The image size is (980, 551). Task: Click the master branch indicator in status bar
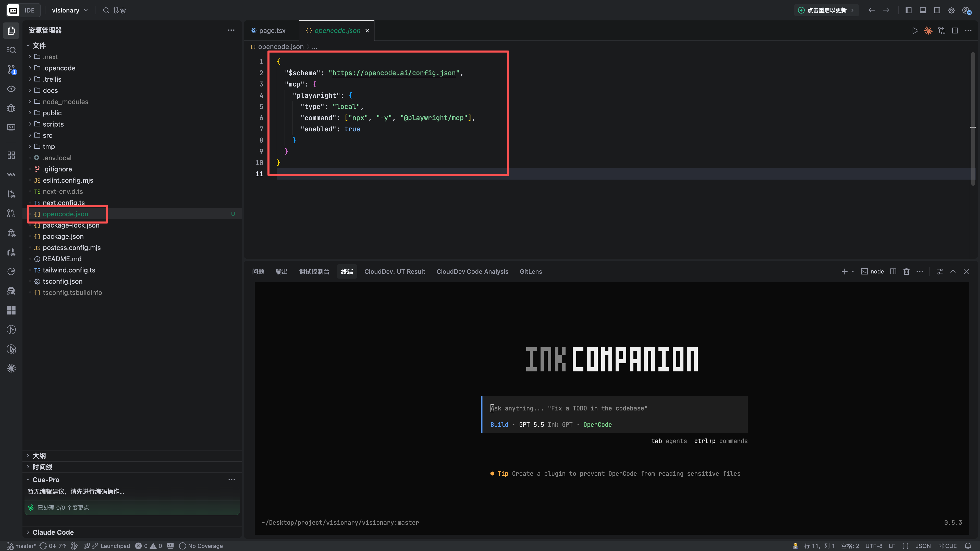[21, 546]
